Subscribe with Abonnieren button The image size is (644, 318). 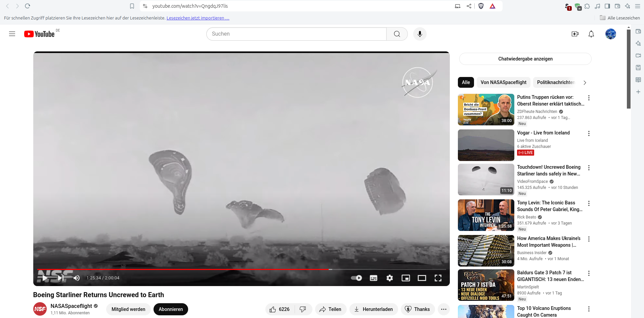[x=171, y=309]
